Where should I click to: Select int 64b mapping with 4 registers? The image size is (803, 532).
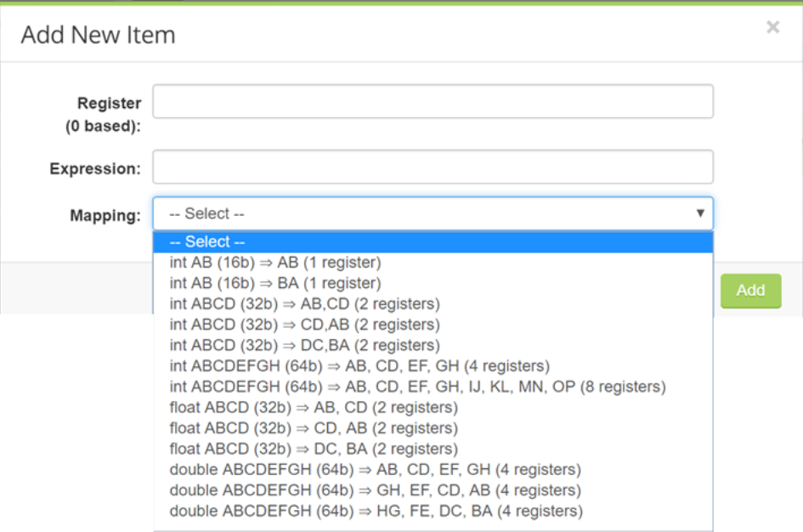(x=359, y=366)
